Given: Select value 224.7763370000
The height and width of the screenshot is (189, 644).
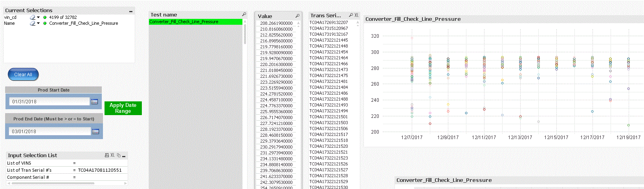Looking at the screenshot, I should coord(276,106).
